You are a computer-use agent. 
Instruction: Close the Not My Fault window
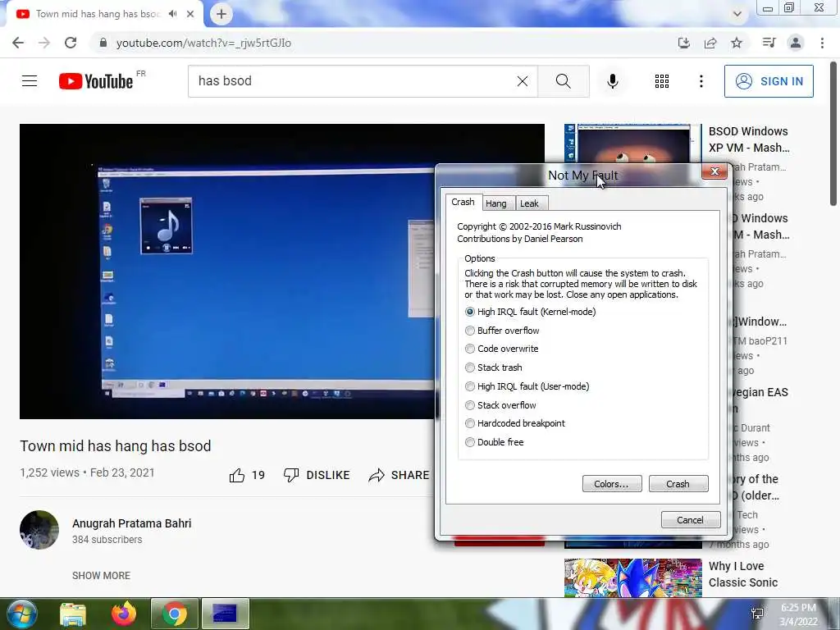(714, 171)
